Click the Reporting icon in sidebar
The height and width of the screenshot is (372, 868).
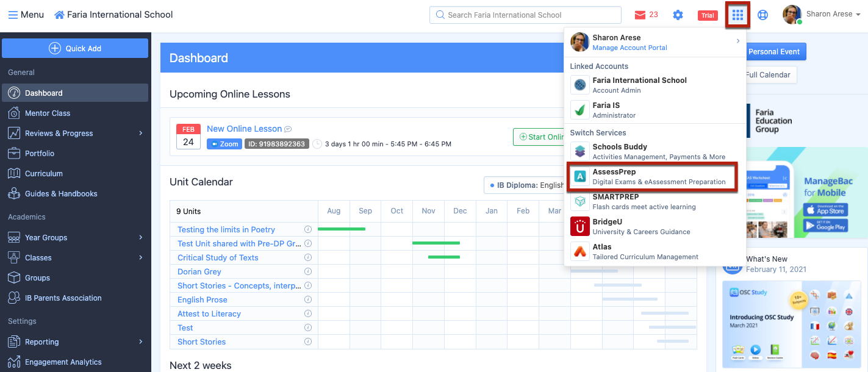tap(14, 342)
